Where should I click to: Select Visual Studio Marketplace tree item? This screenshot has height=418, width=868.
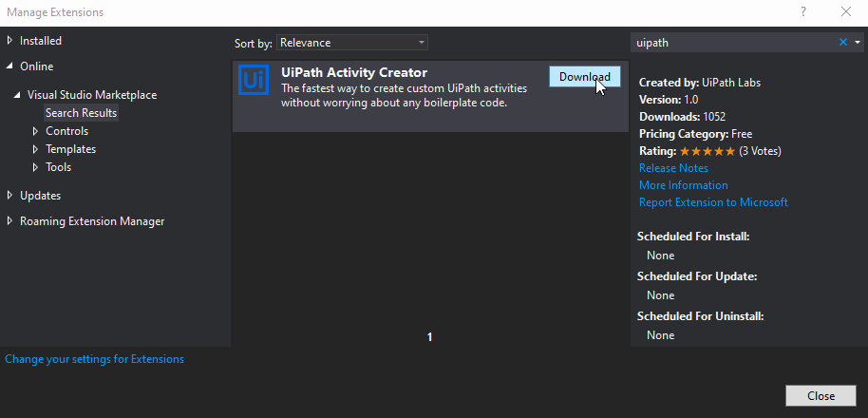point(92,95)
